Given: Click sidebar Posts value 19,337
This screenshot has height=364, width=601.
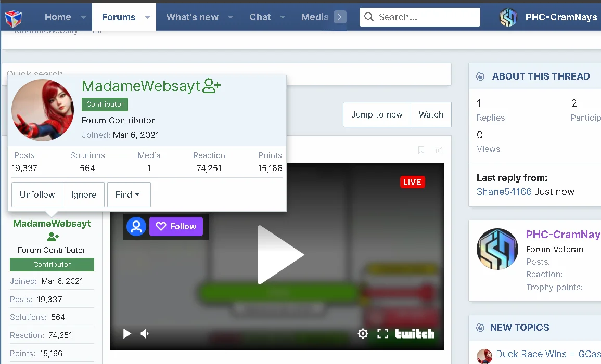Looking at the screenshot, I should click(x=49, y=299).
